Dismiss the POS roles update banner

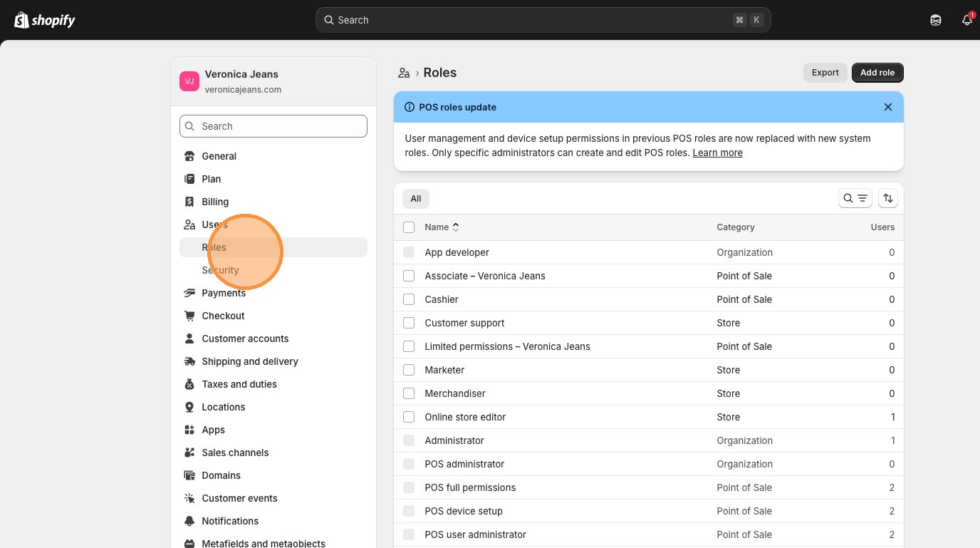pos(888,107)
